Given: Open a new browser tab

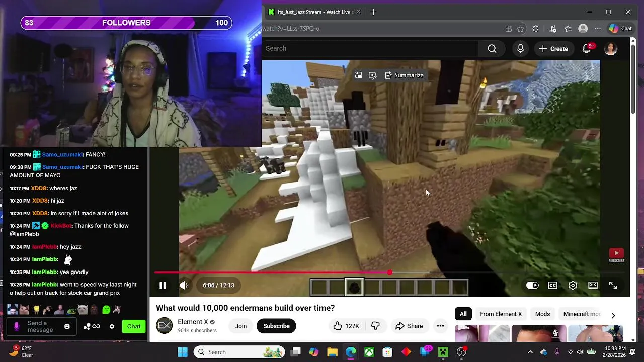Looking at the screenshot, I should (373, 12).
